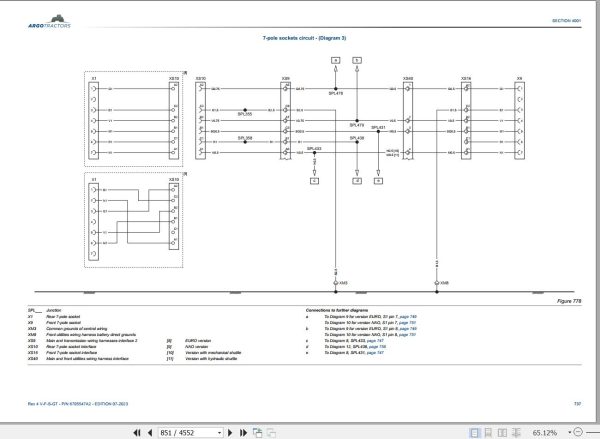Click the go to previous view icon
This screenshot has height=439, width=600.
(258, 432)
